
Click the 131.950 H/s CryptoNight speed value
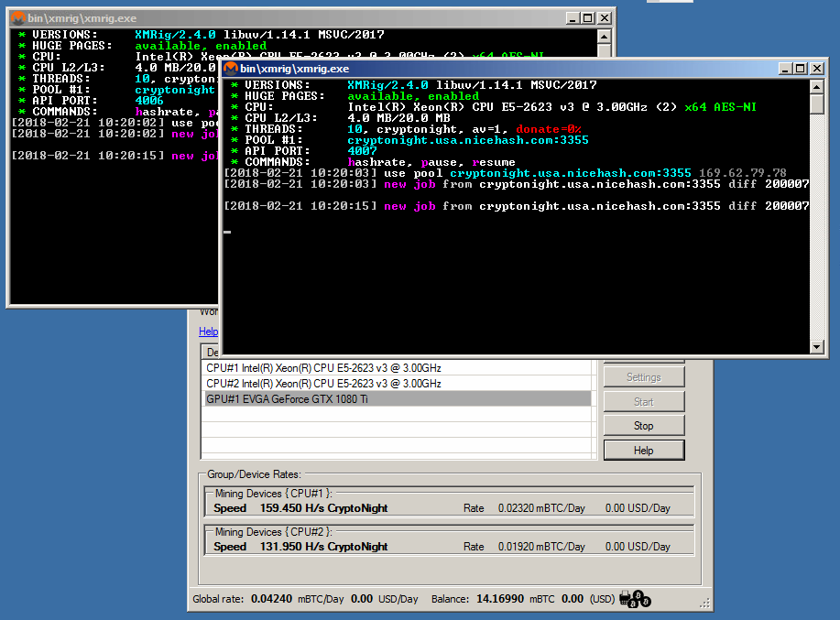point(323,547)
